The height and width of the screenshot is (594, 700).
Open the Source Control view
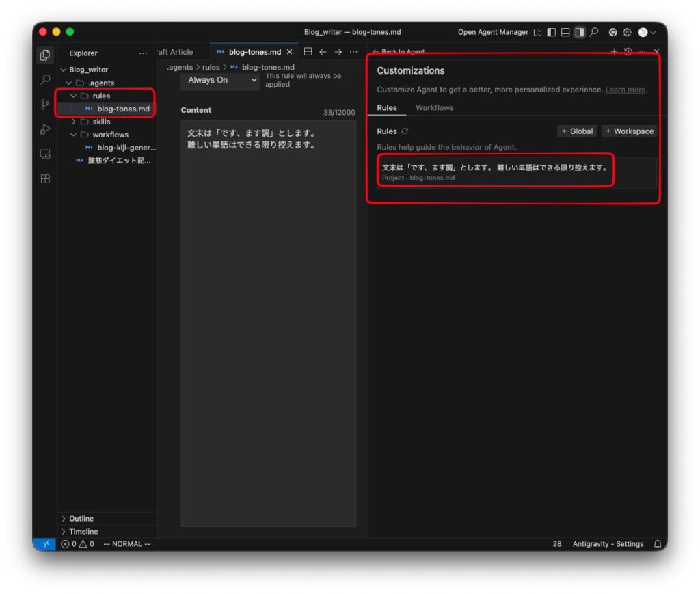[45, 105]
